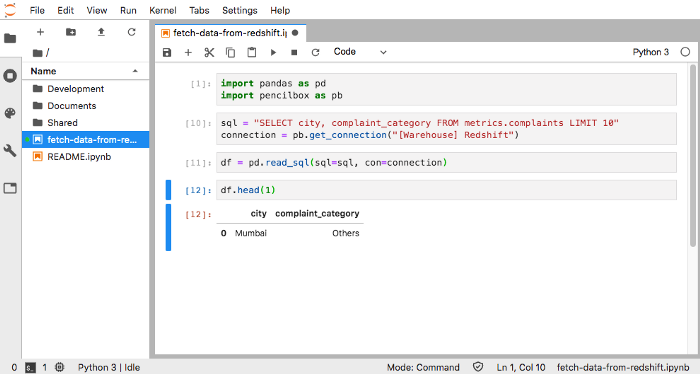Click Ln 1, Col 10 status entry

(x=521, y=367)
